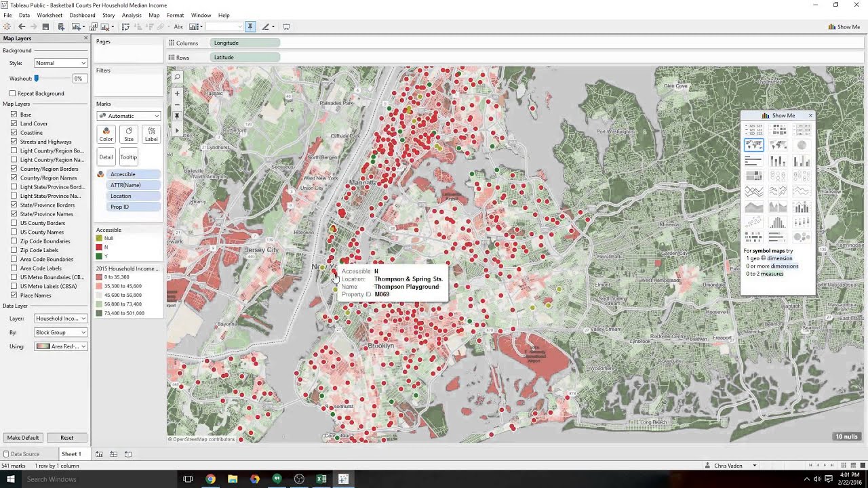Select horizontal bars in Show Me

pyautogui.click(x=753, y=161)
